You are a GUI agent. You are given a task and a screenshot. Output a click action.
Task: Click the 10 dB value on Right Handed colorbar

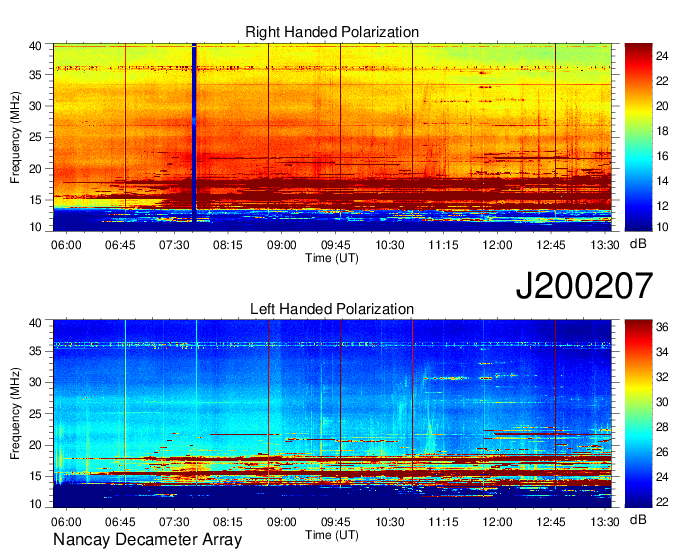tap(662, 227)
